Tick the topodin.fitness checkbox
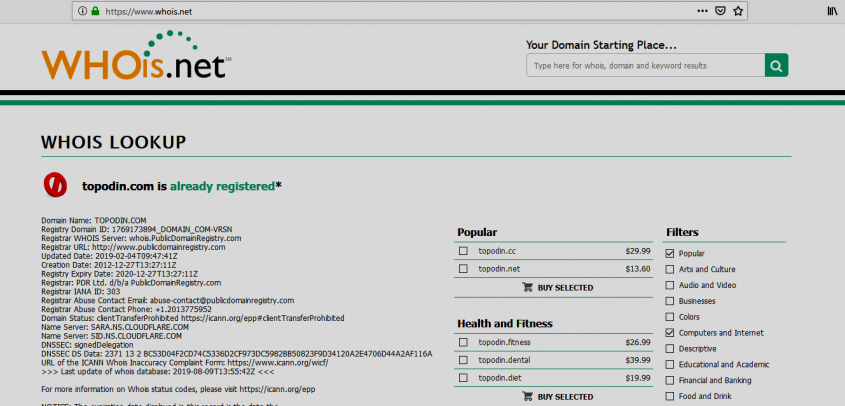845x406 pixels. pos(463,343)
